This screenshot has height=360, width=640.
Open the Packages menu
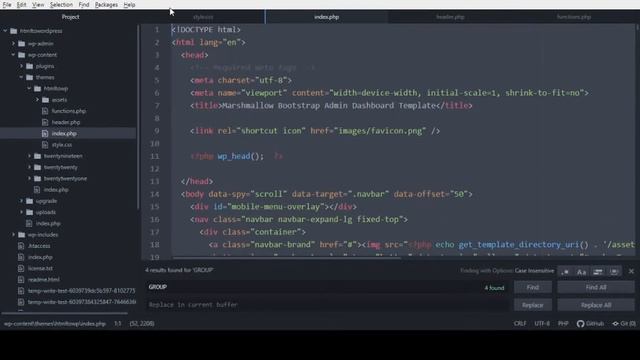click(x=106, y=5)
